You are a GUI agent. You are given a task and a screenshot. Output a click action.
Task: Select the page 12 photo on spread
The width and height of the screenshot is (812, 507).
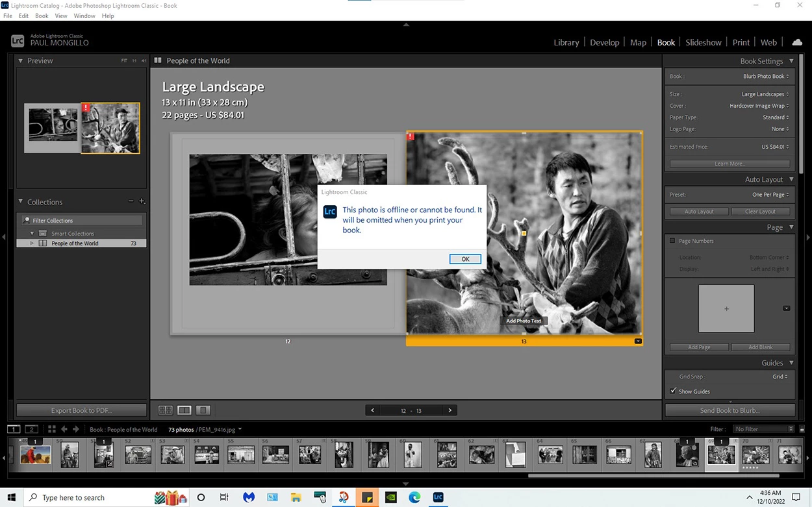point(288,219)
